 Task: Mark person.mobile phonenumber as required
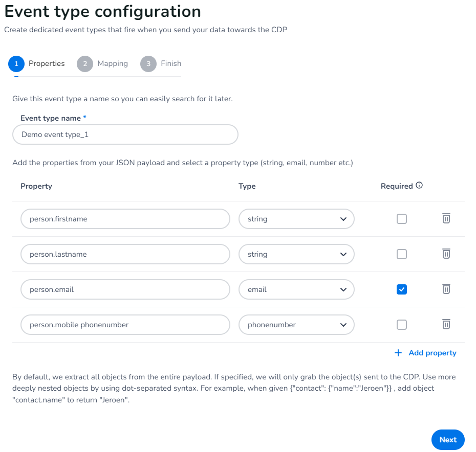click(x=402, y=325)
